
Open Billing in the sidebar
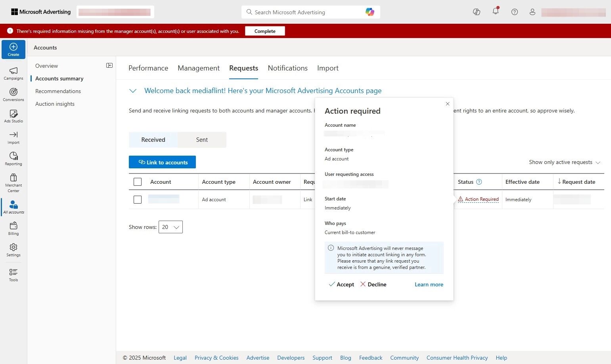click(x=13, y=229)
